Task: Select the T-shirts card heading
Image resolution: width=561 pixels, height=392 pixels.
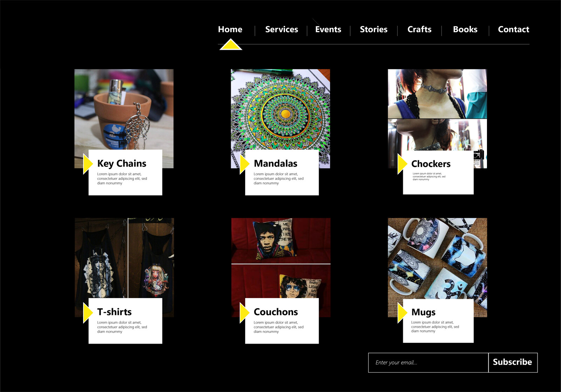Action: (114, 312)
